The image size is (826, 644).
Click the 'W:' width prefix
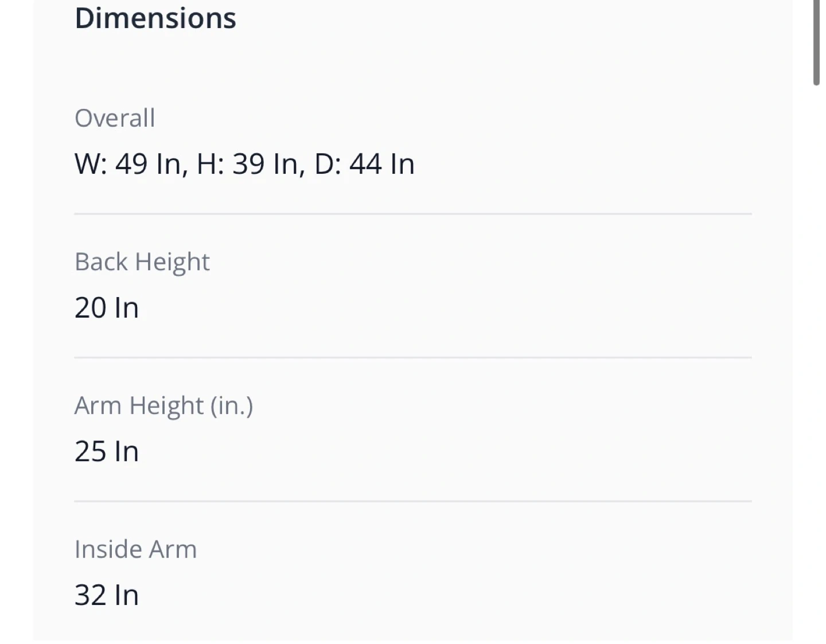point(91,164)
